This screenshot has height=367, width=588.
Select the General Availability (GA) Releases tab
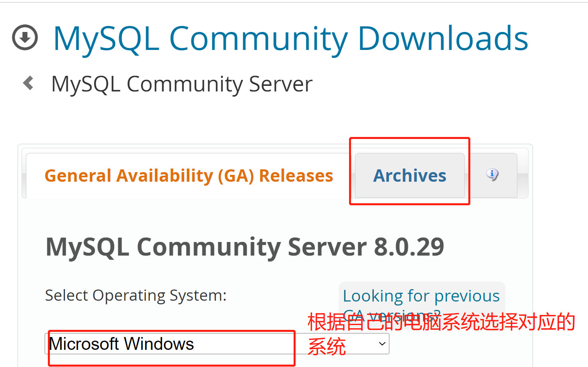tap(189, 176)
